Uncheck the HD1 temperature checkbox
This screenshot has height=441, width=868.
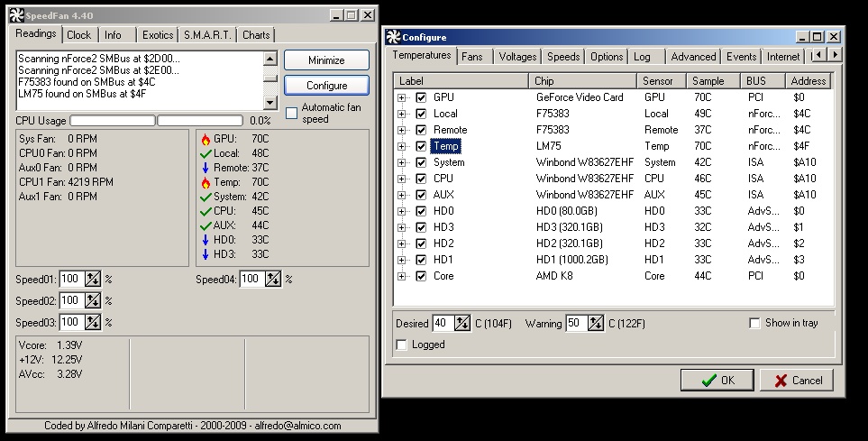pos(421,260)
